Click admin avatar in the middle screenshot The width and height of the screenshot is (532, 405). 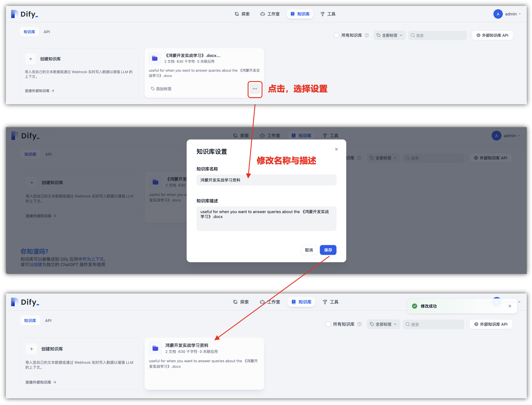pos(496,136)
